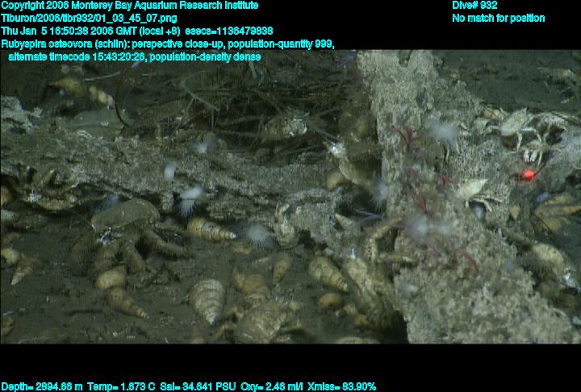
Task: Click the "Depth= 2894.66 m" reading
Action: [x=42, y=387]
